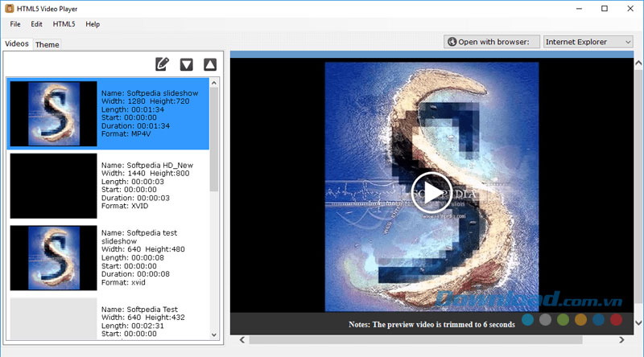Switch to the Theme tab
Image resolution: width=644 pixels, height=357 pixels.
coord(47,44)
